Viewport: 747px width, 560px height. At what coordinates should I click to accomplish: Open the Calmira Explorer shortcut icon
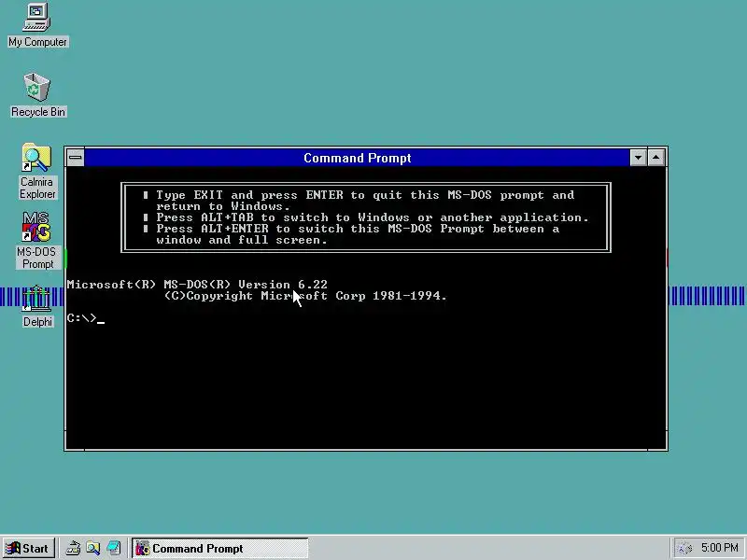(x=37, y=172)
